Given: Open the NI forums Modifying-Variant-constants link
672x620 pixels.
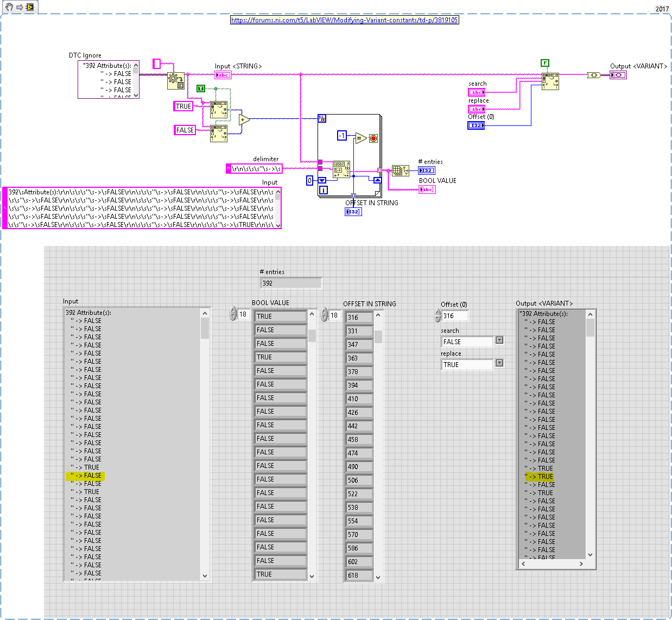Looking at the screenshot, I should [x=345, y=20].
